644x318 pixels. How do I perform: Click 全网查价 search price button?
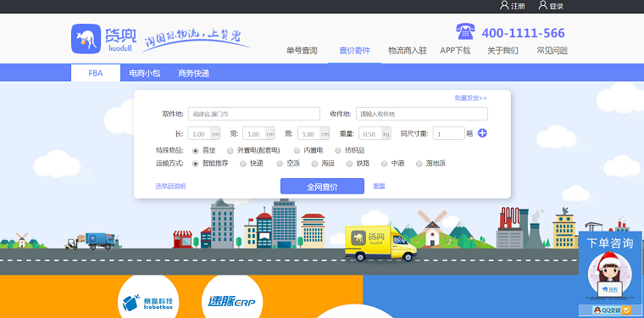point(322,186)
